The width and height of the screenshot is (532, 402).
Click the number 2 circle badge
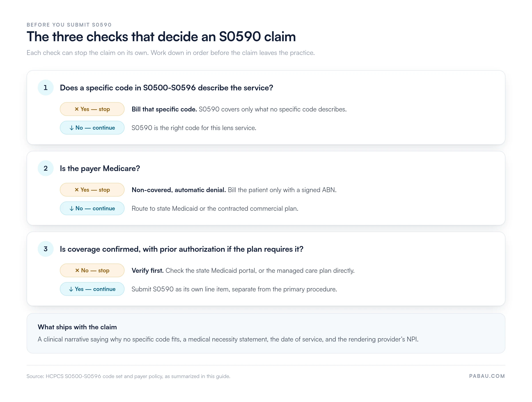pyautogui.click(x=46, y=168)
